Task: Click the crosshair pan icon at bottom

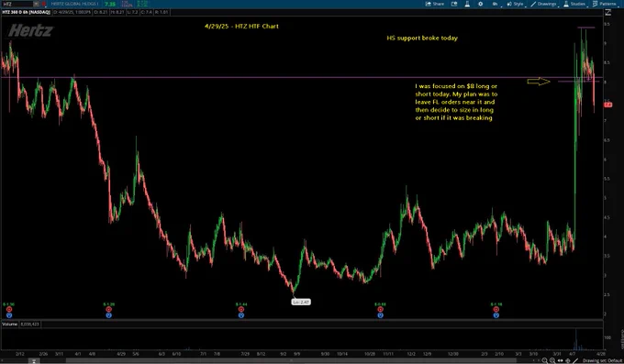Action: point(568,360)
